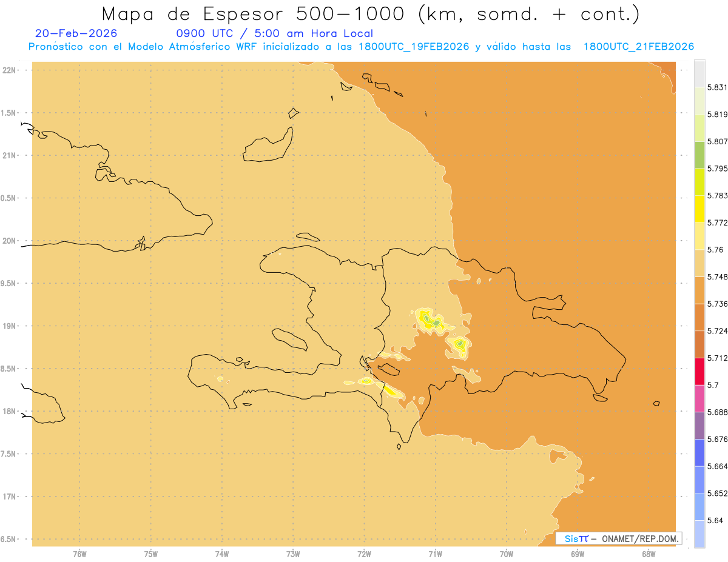
Task: Click the green legend band above 5.795
Action: click(699, 155)
